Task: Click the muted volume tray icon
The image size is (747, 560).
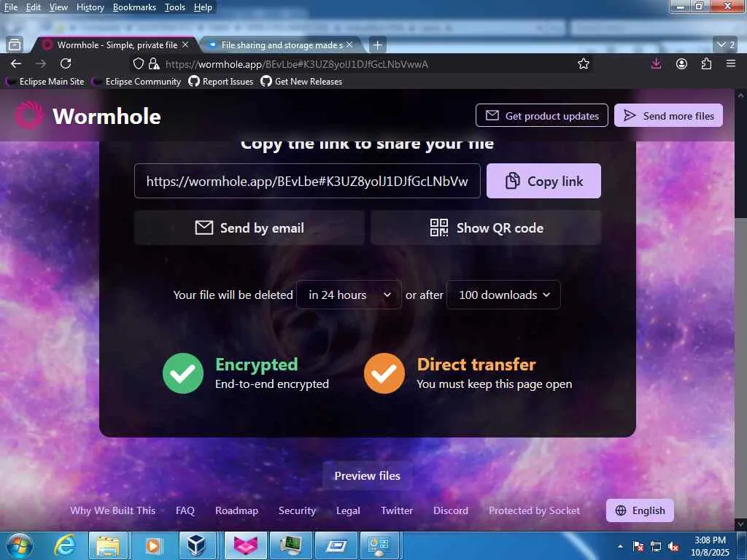Action: (x=673, y=547)
